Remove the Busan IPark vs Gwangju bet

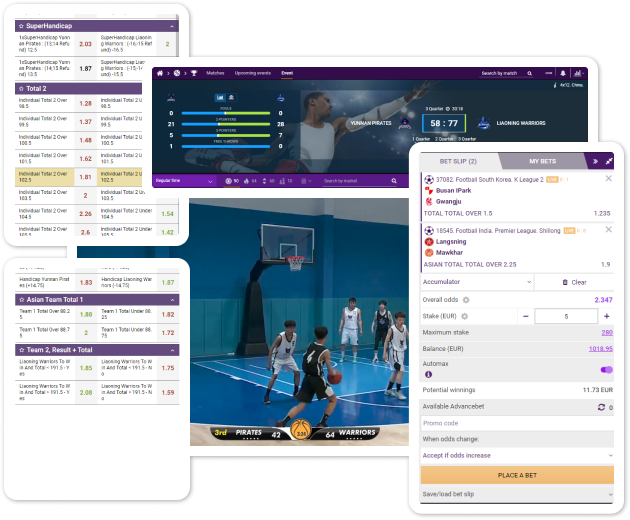609,178
